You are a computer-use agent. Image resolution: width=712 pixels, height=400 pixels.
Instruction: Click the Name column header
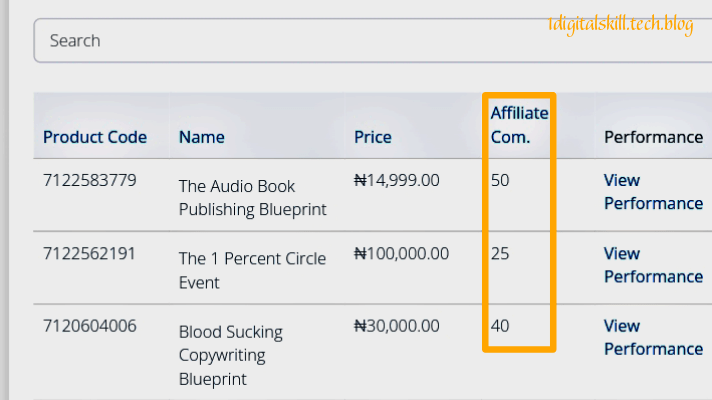click(x=202, y=137)
